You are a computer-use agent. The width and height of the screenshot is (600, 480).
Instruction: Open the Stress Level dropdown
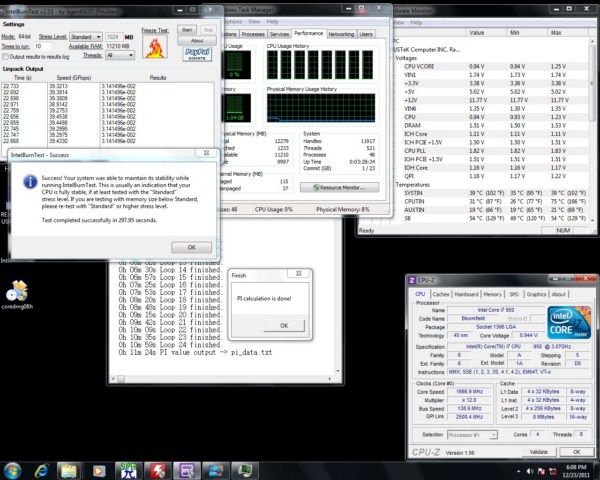[86, 37]
